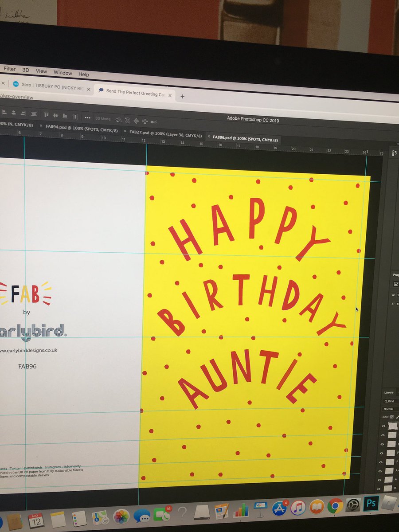The width and height of the screenshot is (399, 532).
Task: Open Photos from the Dock
Action: click(x=121, y=517)
